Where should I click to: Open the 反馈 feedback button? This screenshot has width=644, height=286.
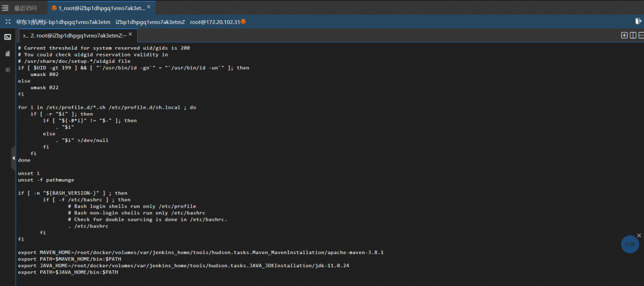tap(630, 245)
